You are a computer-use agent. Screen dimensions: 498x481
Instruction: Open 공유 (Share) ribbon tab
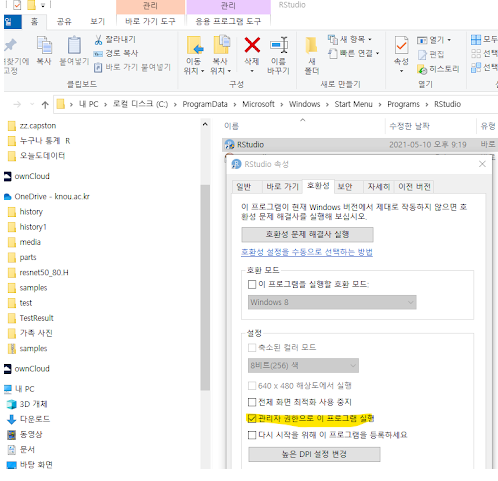point(64,22)
